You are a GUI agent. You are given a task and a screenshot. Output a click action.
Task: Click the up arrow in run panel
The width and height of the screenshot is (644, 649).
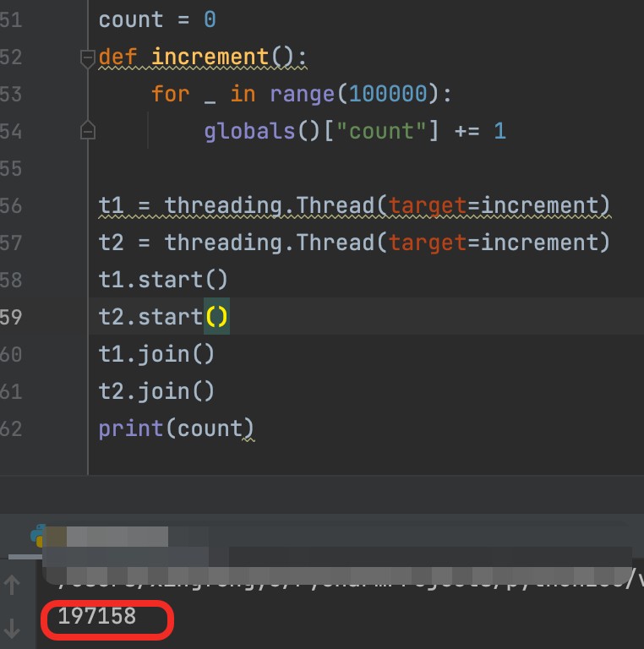coord(12,585)
